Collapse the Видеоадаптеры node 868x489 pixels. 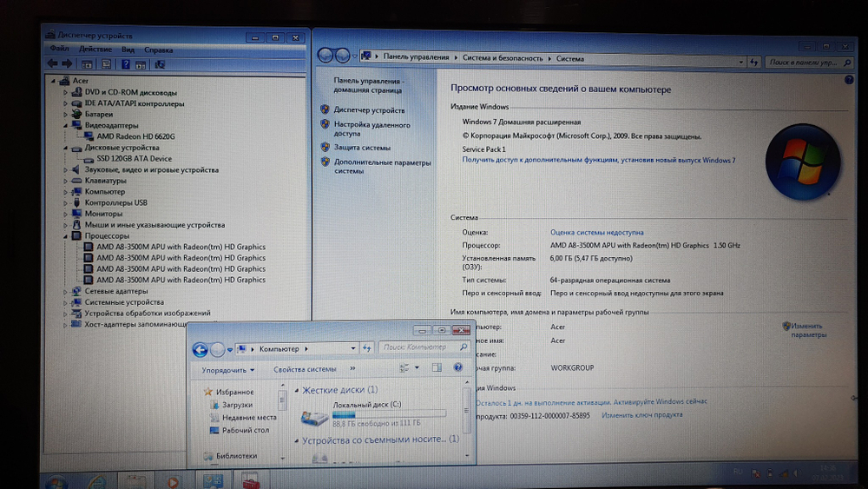point(65,126)
